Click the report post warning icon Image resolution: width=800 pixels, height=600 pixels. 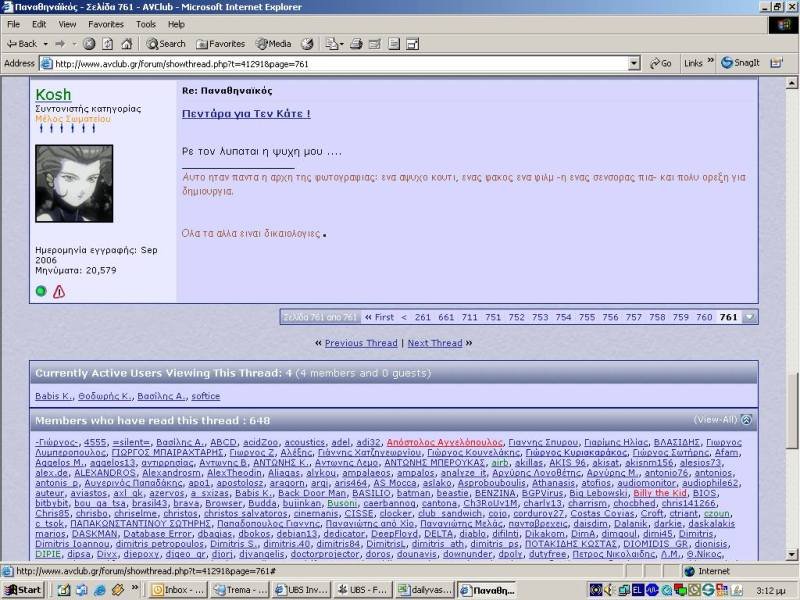coord(59,292)
